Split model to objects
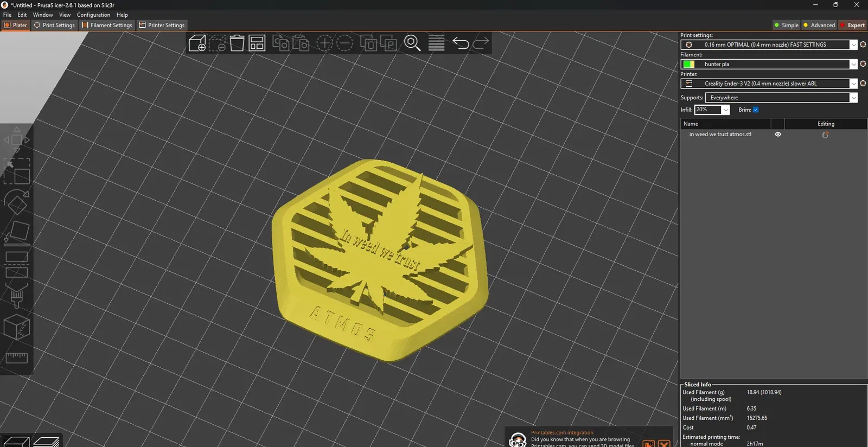Image resolution: width=868 pixels, height=447 pixels. click(x=369, y=43)
